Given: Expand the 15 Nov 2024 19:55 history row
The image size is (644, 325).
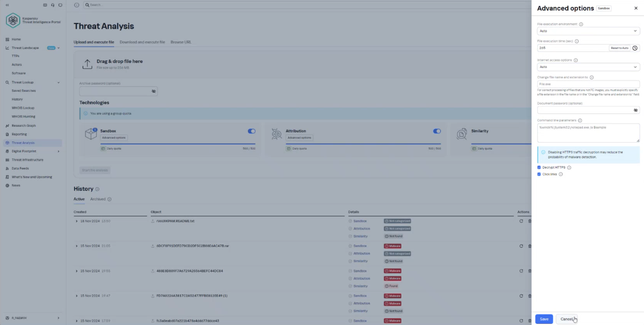Looking at the screenshot, I should click(76, 271).
